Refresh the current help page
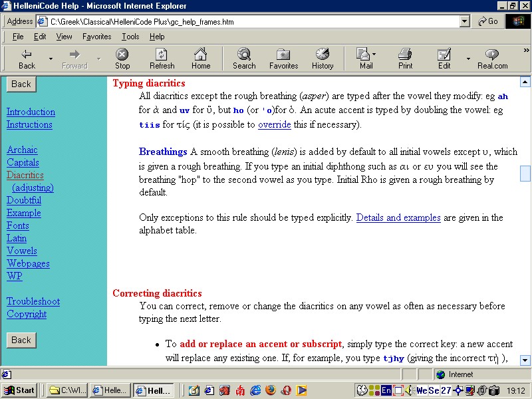This screenshot has width=532, height=399. [162, 58]
